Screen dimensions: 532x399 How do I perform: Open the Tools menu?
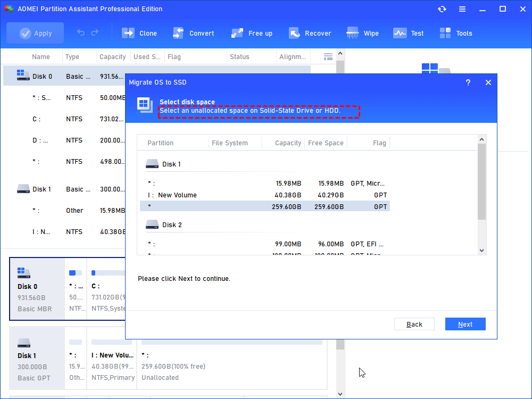(456, 33)
